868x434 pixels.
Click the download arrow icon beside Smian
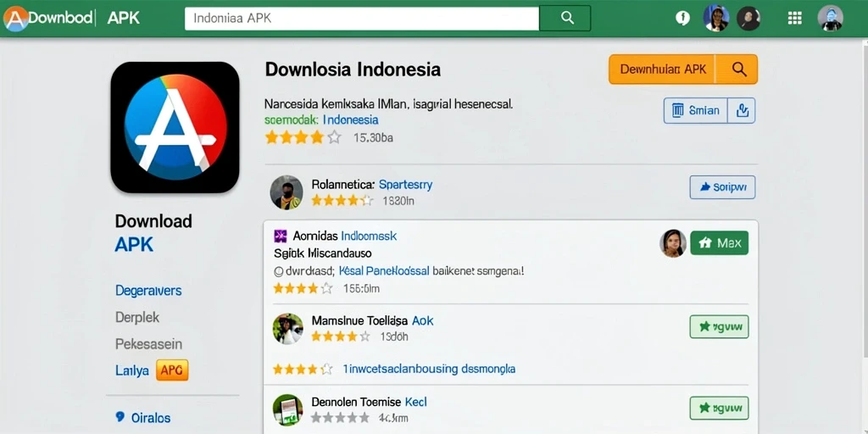click(x=742, y=111)
